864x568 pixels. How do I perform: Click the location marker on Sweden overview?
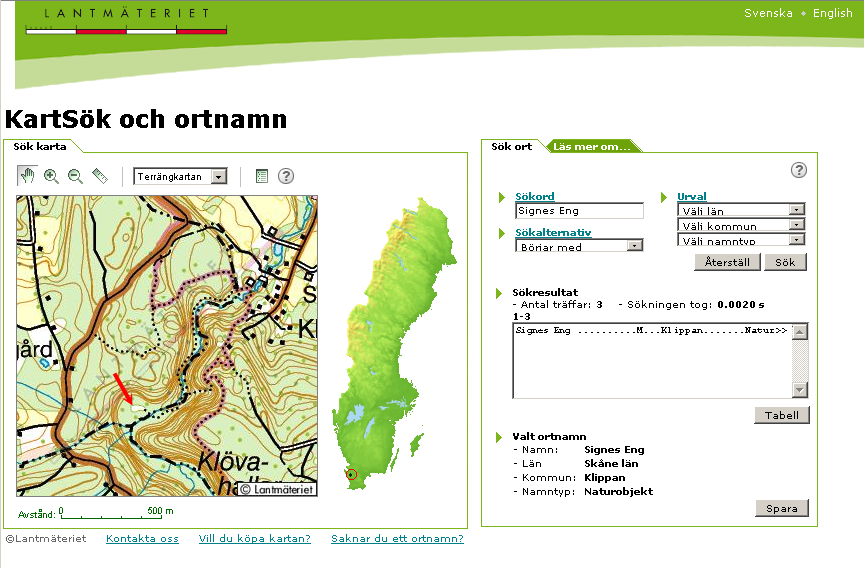351,474
